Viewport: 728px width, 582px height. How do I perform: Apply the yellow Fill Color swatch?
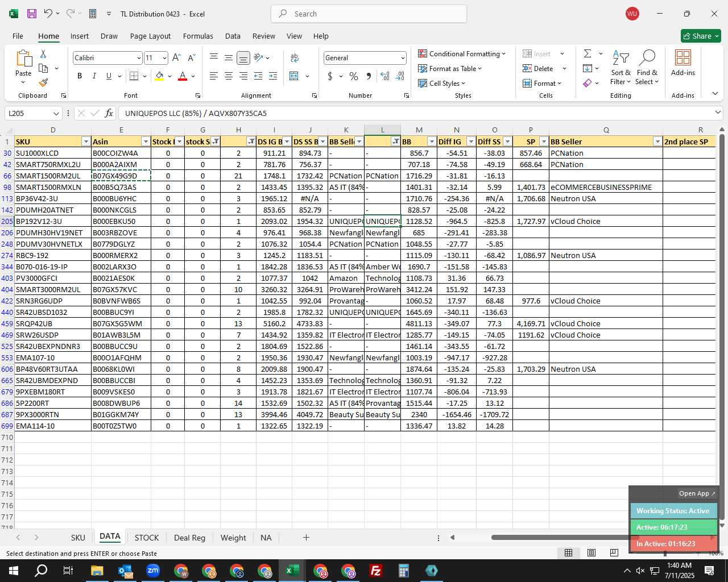tap(160, 76)
